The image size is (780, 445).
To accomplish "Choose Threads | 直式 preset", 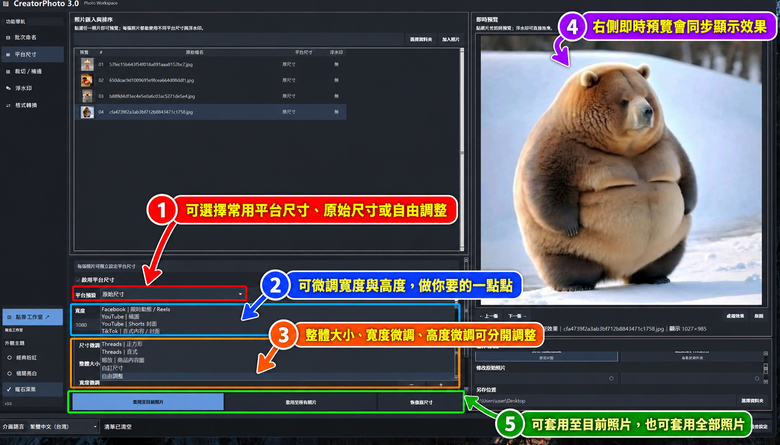I will pos(119,352).
